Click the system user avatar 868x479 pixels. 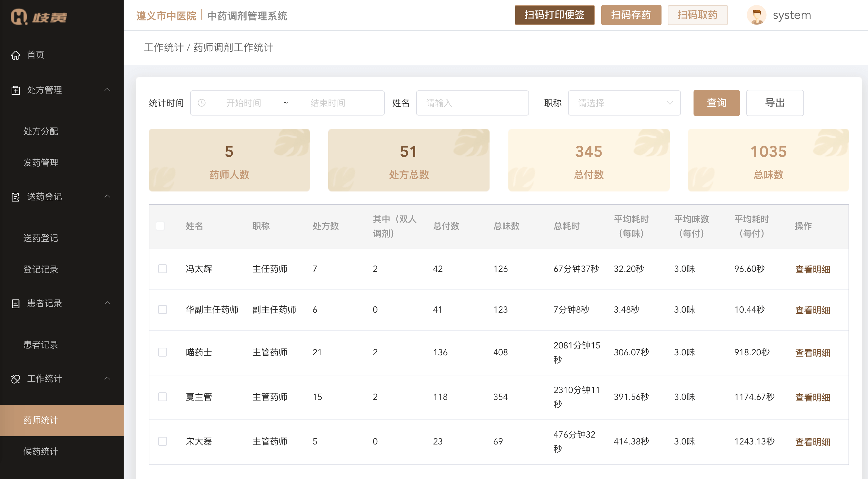click(757, 15)
